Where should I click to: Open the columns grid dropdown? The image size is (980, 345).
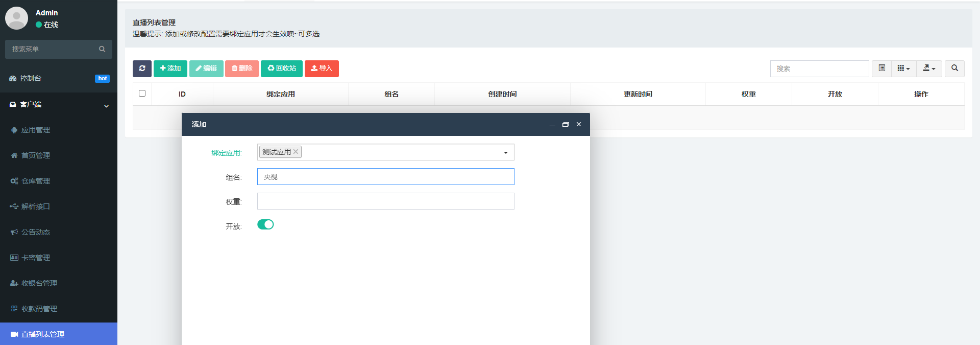(x=903, y=68)
